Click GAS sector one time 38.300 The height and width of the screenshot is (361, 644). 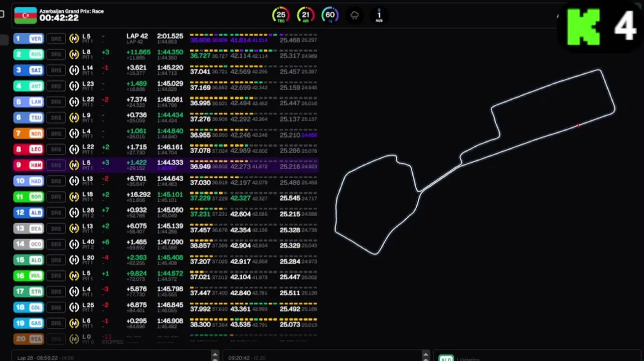pos(200,324)
